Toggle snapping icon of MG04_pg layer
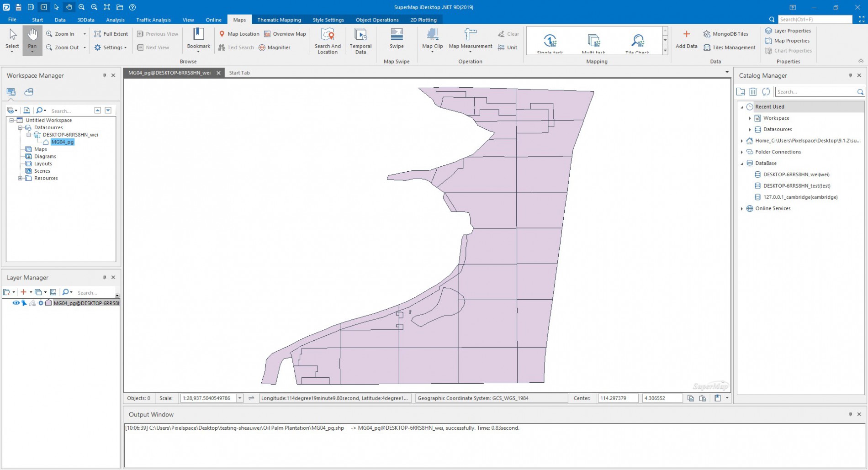Image resolution: width=868 pixels, height=470 pixels. [41, 303]
